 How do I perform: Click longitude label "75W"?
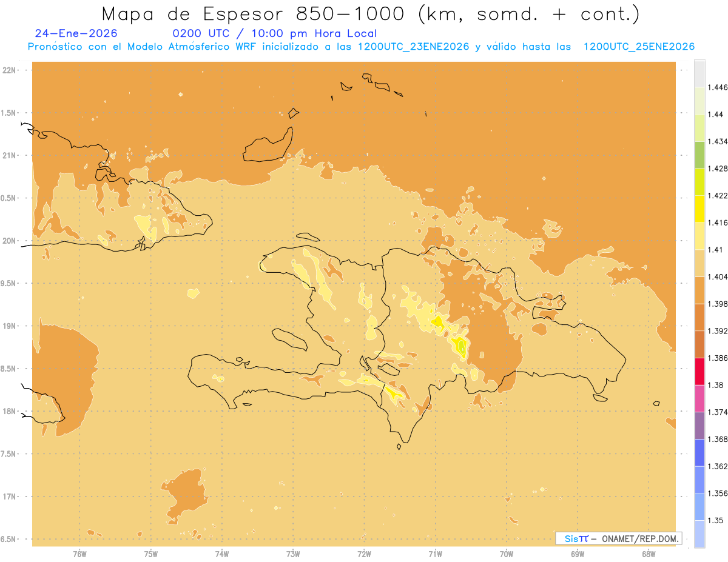point(150,554)
